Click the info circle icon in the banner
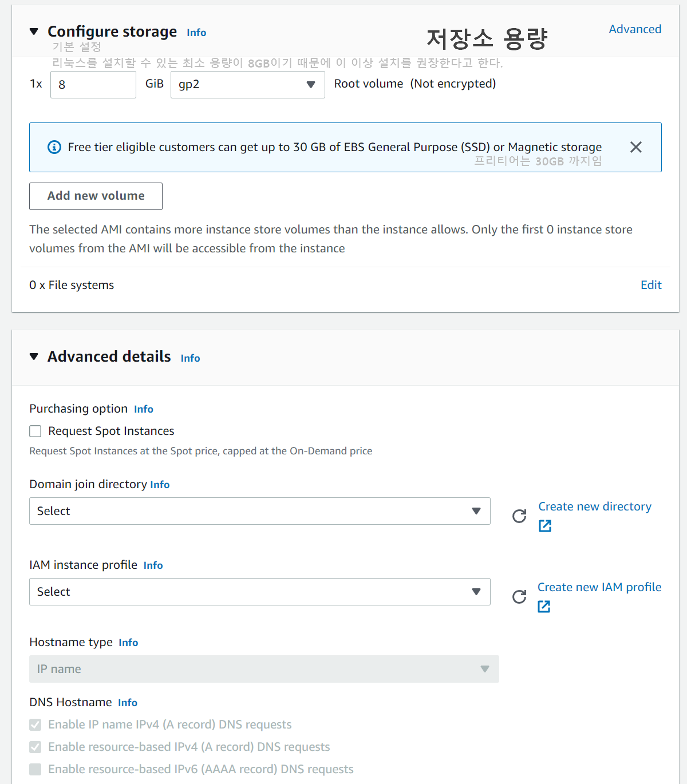687x784 pixels. [x=54, y=147]
